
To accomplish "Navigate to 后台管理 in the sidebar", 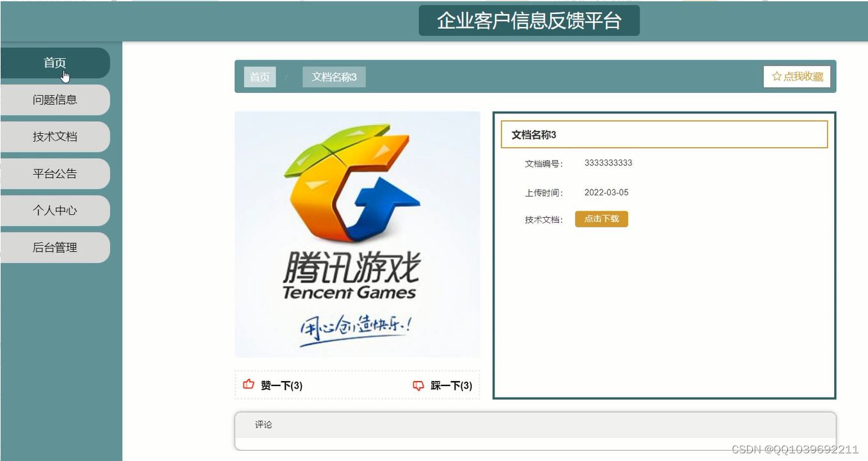I will point(55,248).
